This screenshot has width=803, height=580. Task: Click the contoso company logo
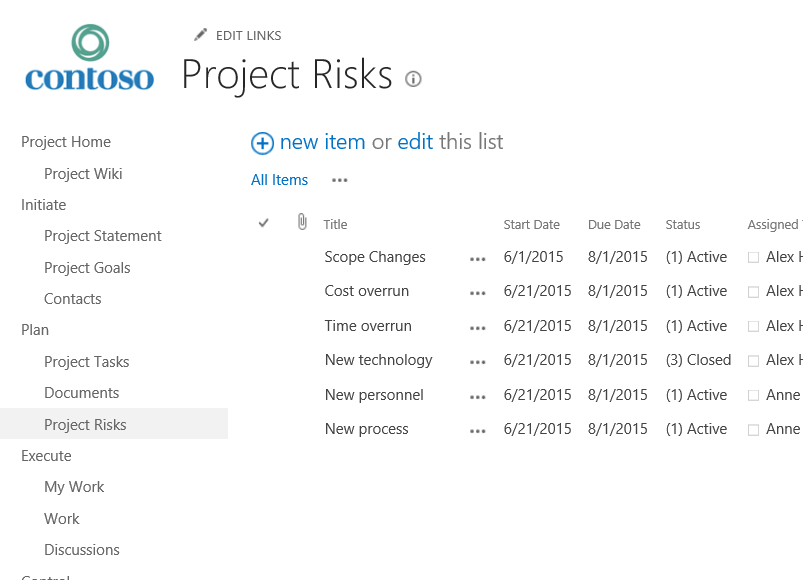(88, 57)
